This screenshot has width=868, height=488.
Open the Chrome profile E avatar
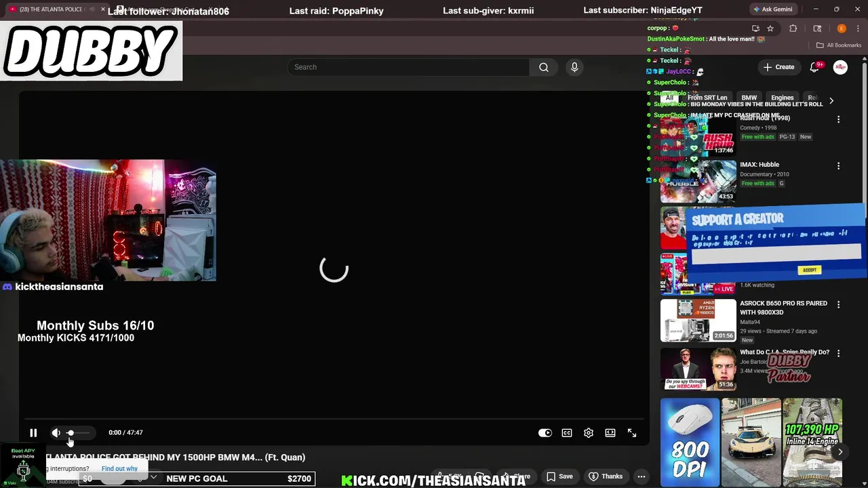pos(842,28)
